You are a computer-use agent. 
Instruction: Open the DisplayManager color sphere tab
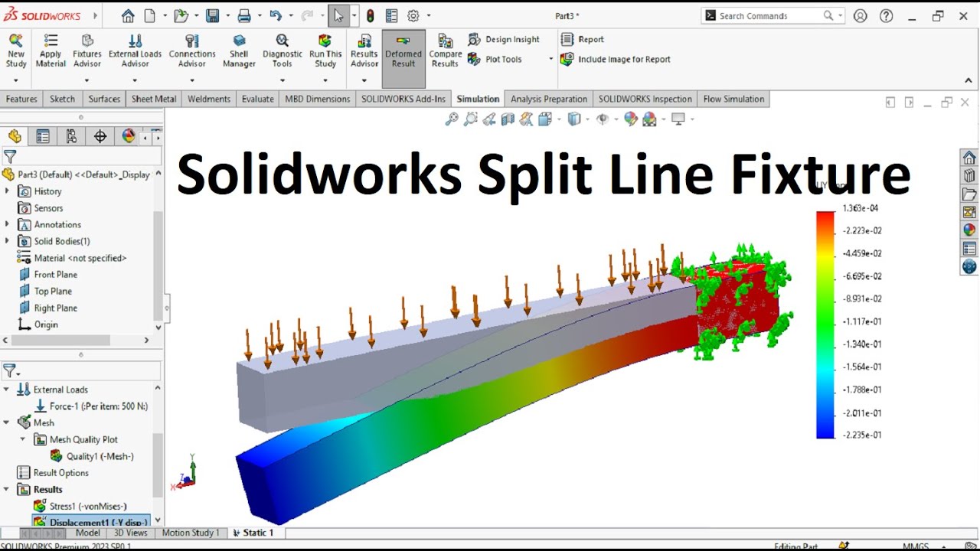[129, 136]
